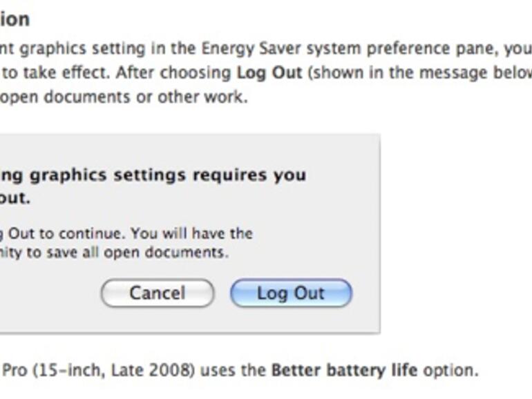532x399 pixels.
Task: Click the bold section heading at top
Action: point(15,19)
